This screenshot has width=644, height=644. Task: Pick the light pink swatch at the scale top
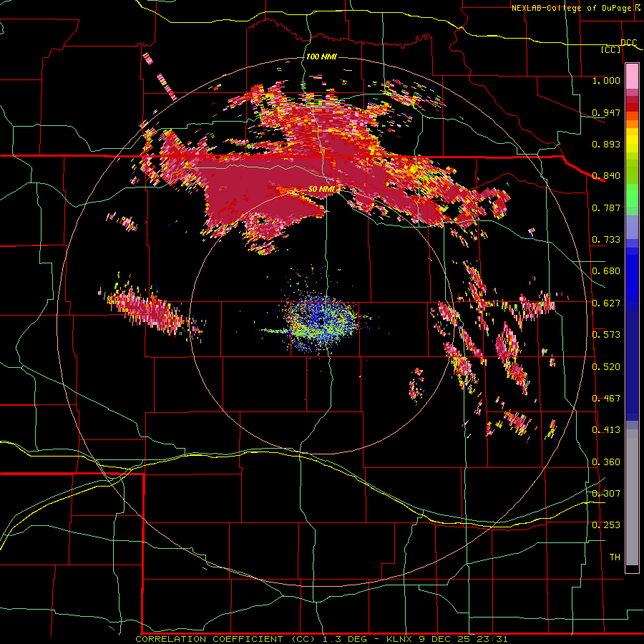pos(632,76)
